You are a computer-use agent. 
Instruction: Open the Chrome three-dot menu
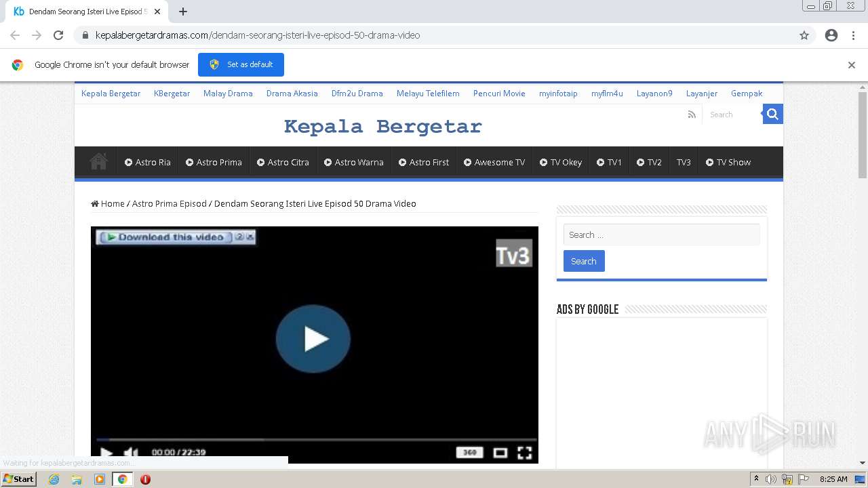pos(853,35)
